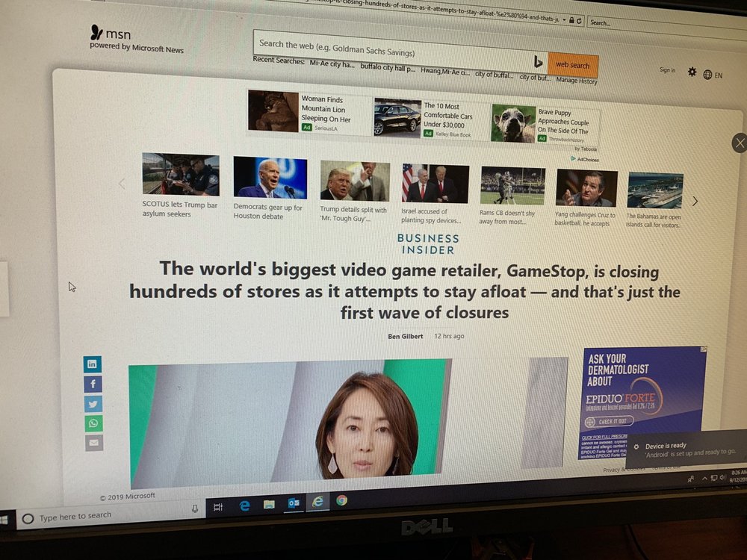Share article via the LinkedIn icon

point(93,364)
